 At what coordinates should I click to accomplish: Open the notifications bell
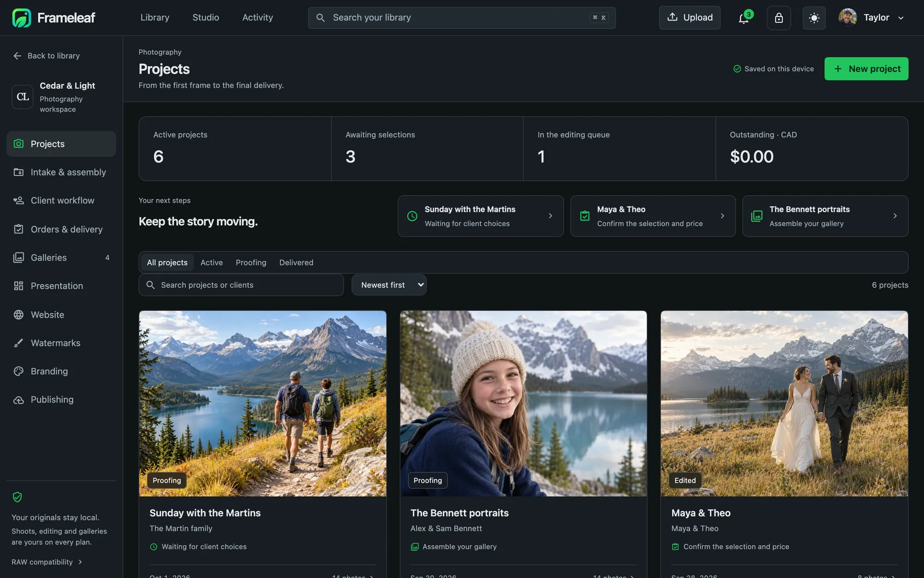(743, 18)
